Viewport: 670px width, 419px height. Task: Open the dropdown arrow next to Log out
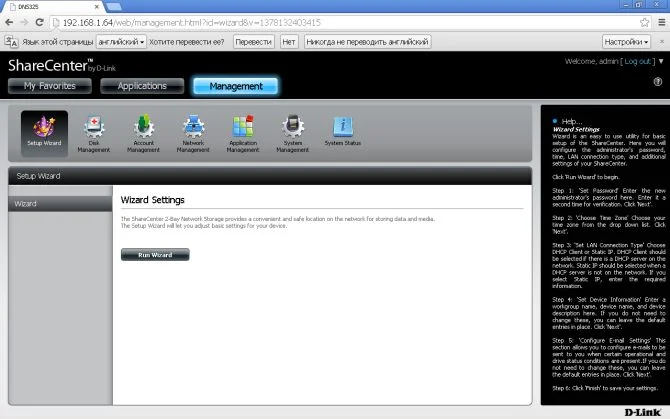pos(661,62)
